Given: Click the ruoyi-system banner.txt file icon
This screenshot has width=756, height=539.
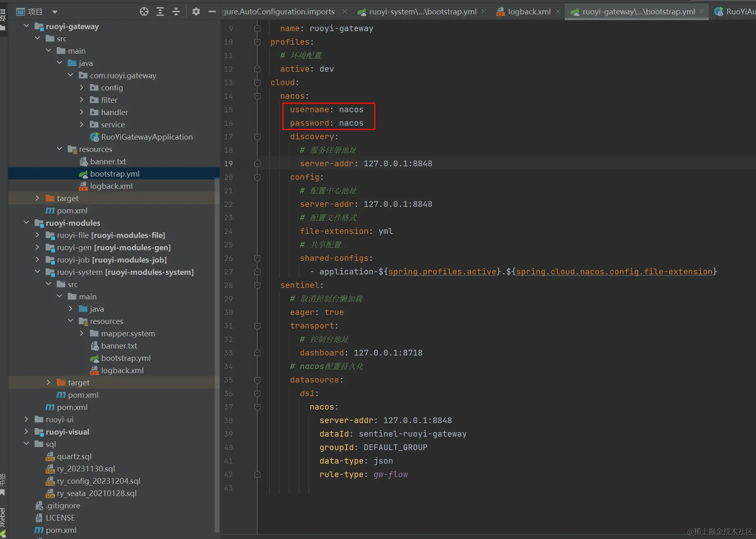Looking at the screenshot, I should coord(95,346).
